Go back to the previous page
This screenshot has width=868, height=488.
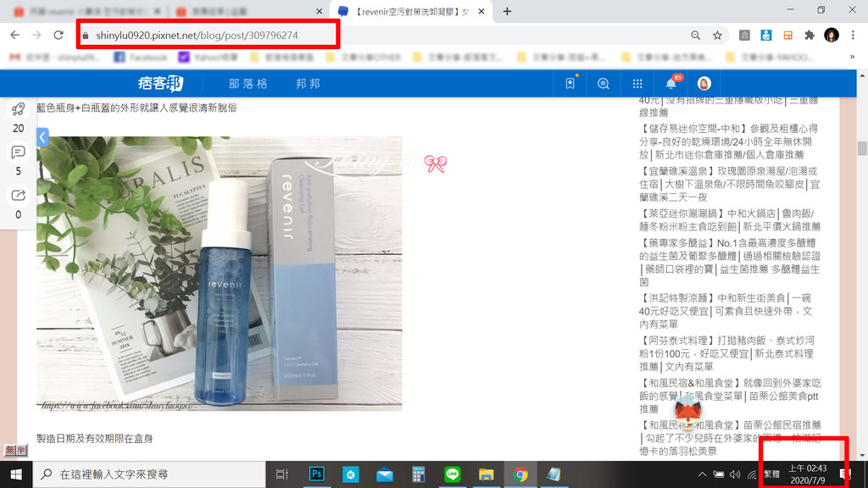[15, 35]
